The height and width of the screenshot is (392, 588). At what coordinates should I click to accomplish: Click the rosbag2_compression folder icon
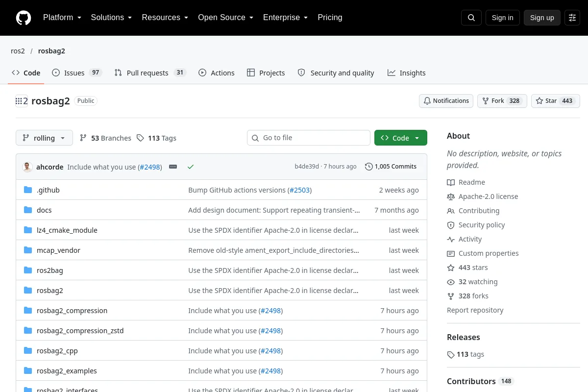tap(28, 311)
